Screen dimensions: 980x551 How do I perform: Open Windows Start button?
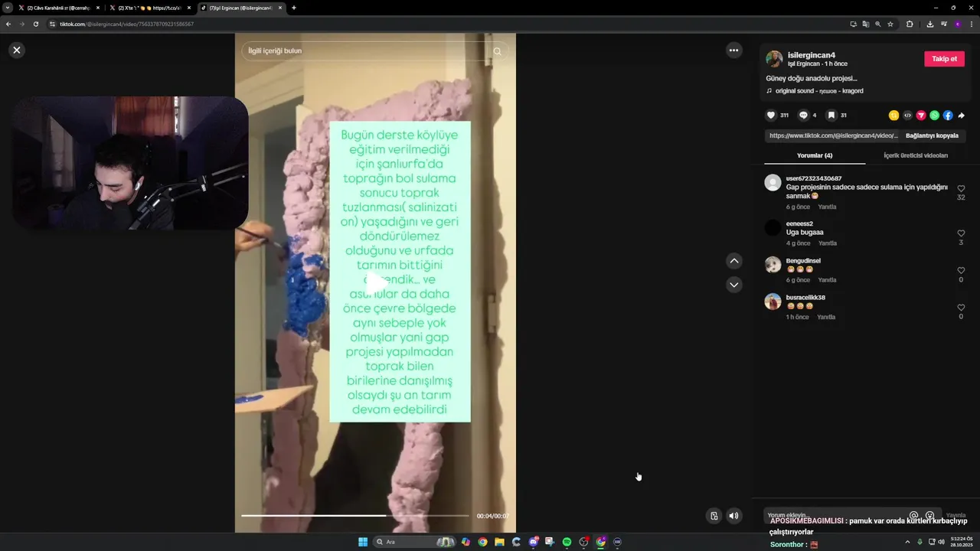[x=363, y=542]
